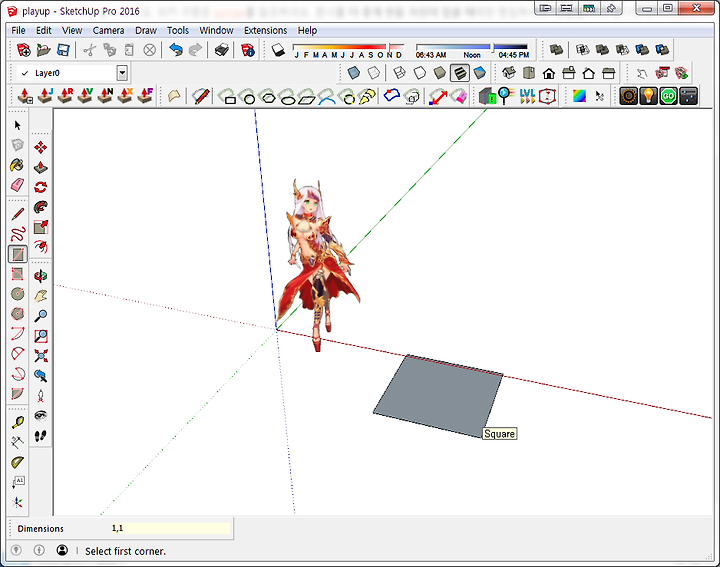Open the Window menu
Viewport: 720px width, 567px height.
coord(216,30)
